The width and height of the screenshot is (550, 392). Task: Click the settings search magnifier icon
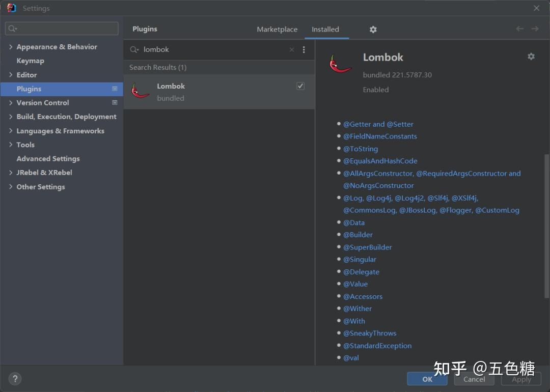point(13,29)
